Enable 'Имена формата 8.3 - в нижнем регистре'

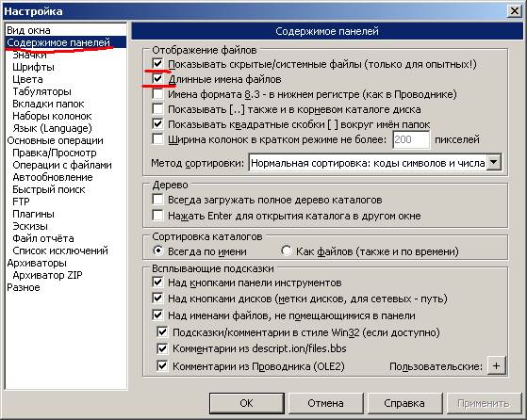tap(157, 93)
